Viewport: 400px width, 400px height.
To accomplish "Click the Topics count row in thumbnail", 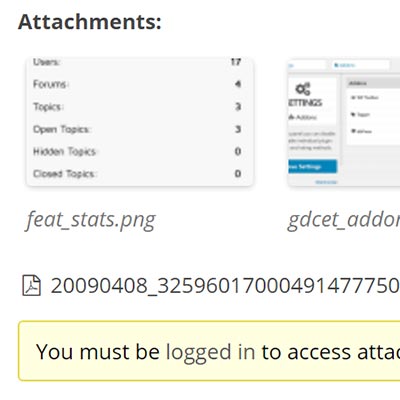I will [137, 107].
